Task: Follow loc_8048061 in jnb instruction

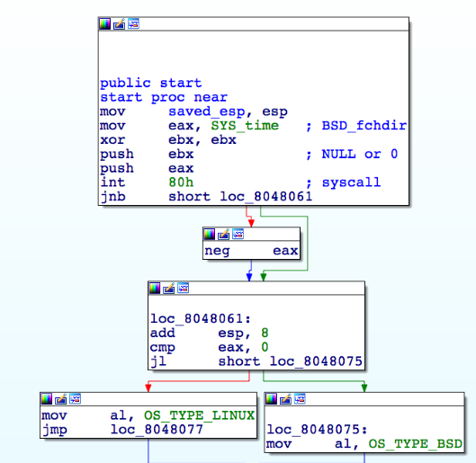Action: tap(266, 197)
